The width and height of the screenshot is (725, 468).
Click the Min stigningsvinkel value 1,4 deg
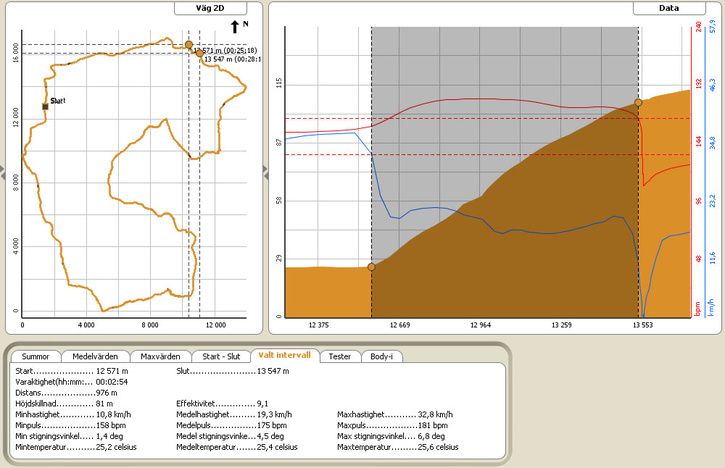pyautogui.click(x=110, y=436)
